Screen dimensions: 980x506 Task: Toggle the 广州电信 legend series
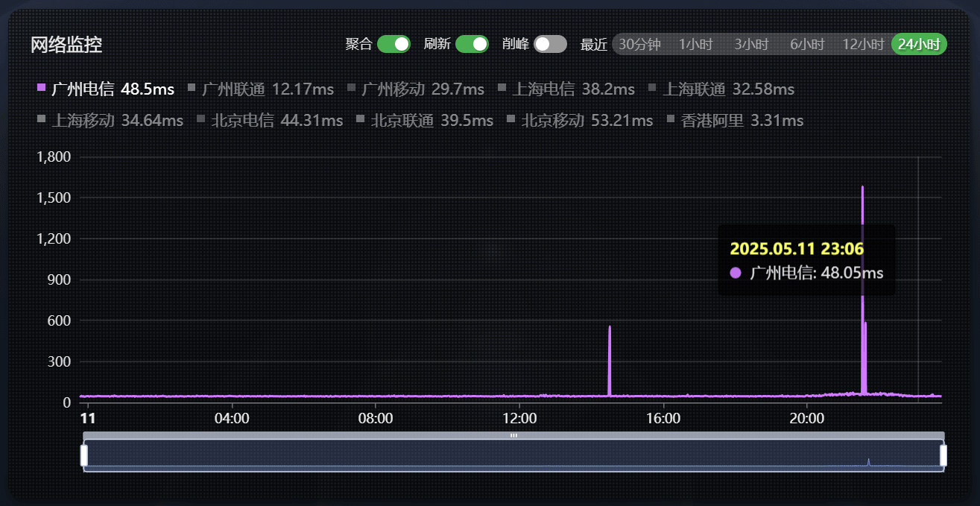[105, 89]
